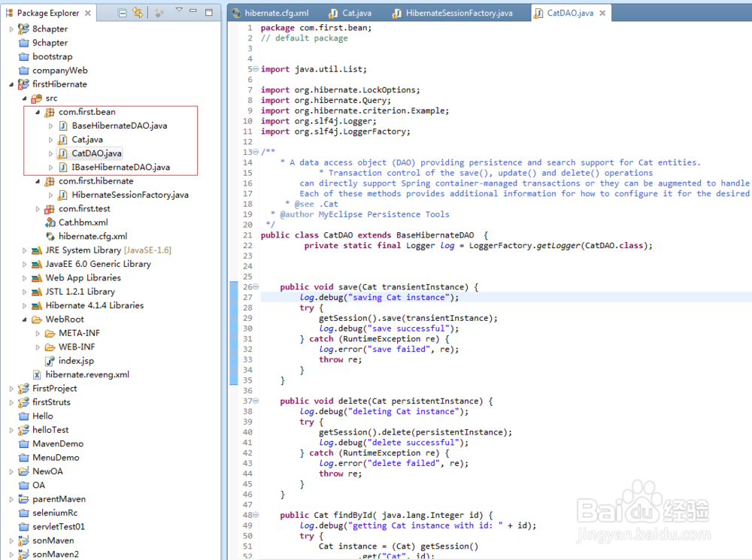Click the Collapse All icon in Package Explorer
The image size is (752, 560).
pyautogui.click(x=123, y=13)
